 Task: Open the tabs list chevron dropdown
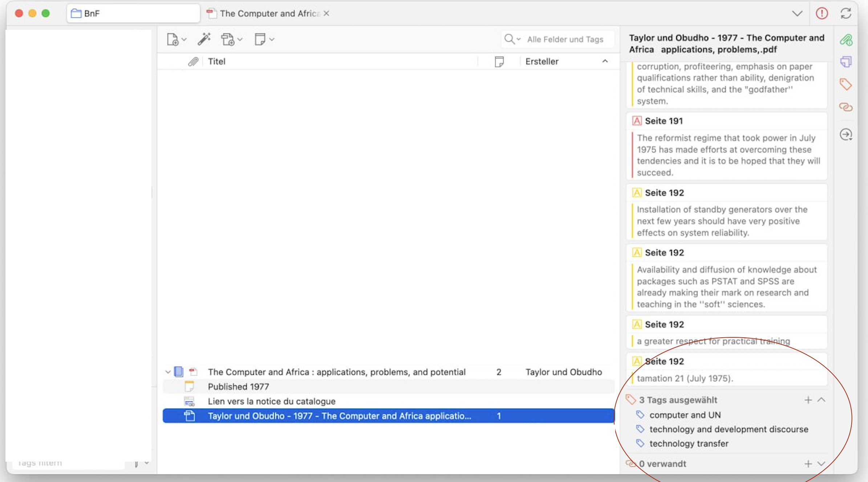click(797, 14)
